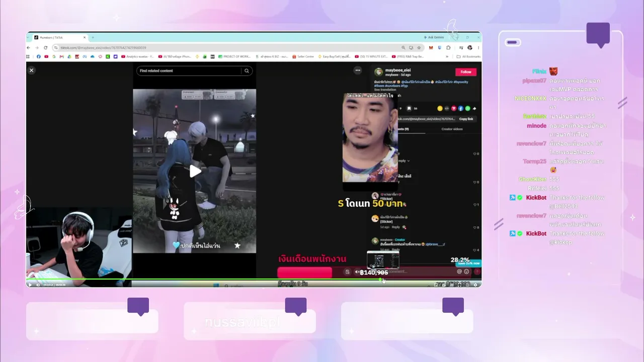Viewport: 644px width, 362px height.
Task: Open a new browser tab
Action: click(x=93, y=38)
